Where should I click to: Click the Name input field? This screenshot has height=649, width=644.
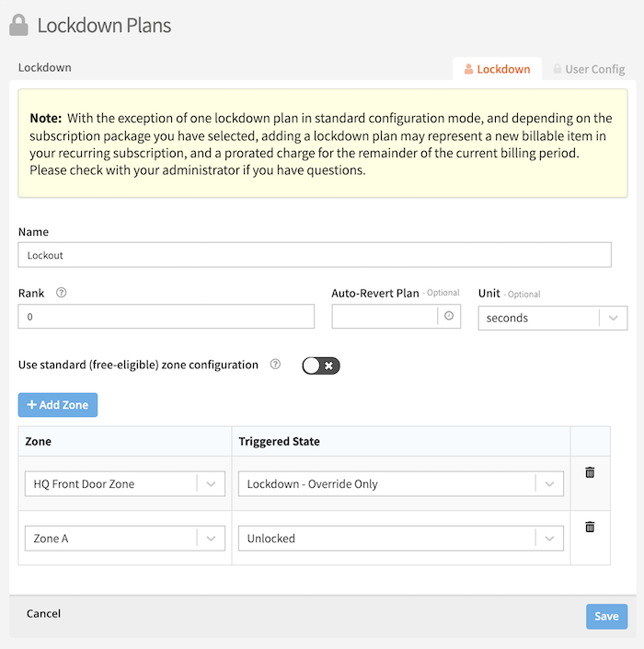[x=315, y=255]
